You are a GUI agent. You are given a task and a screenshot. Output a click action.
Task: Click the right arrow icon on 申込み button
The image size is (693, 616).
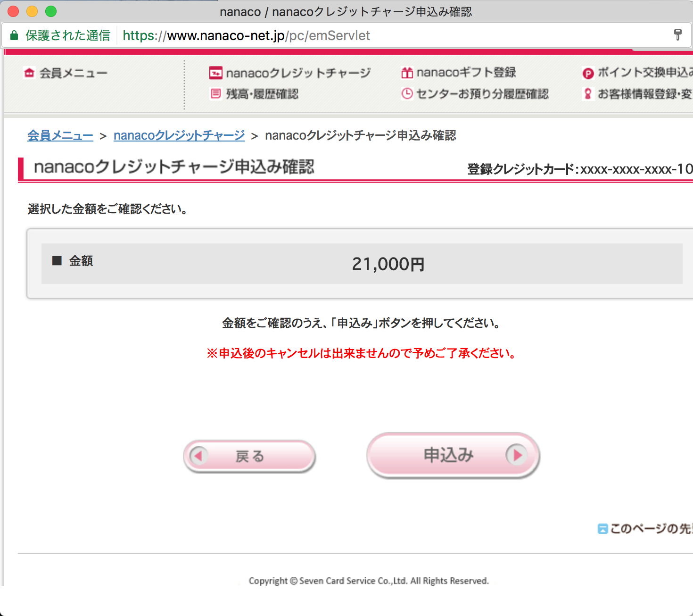(x=517, y=455)
